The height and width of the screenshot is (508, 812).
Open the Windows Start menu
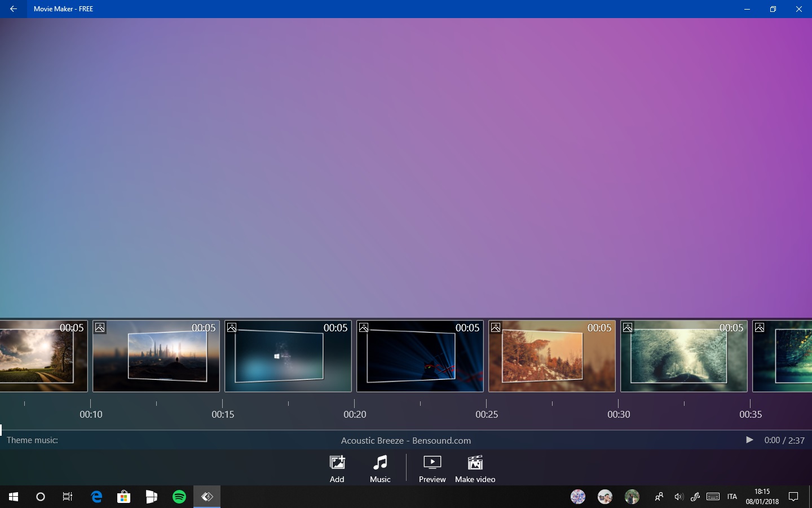coord(14,497)
